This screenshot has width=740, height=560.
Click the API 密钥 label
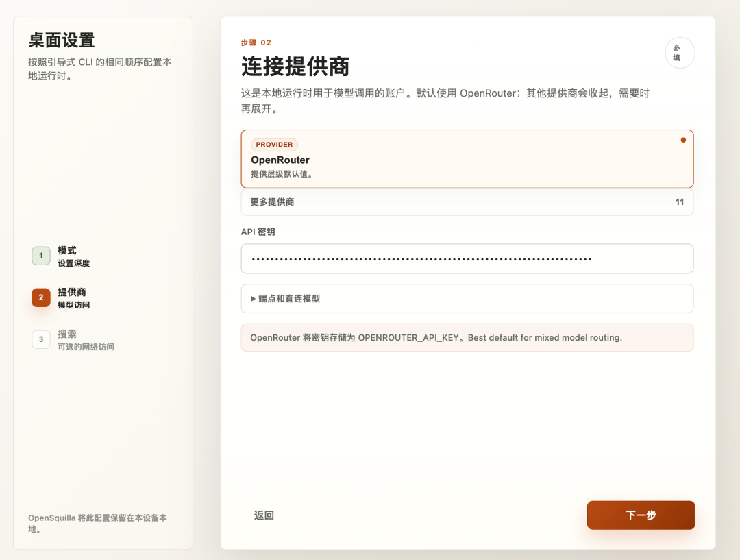pos(258,232)
